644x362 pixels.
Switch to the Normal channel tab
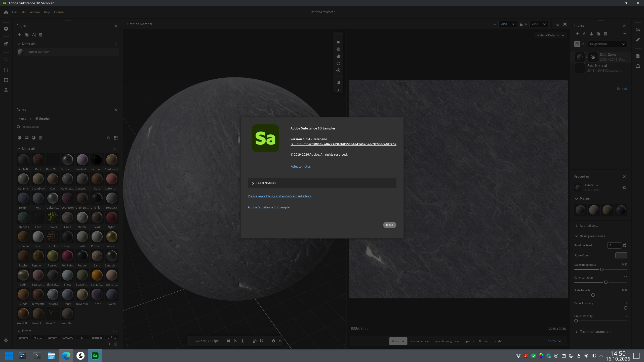tap(484, 341)
